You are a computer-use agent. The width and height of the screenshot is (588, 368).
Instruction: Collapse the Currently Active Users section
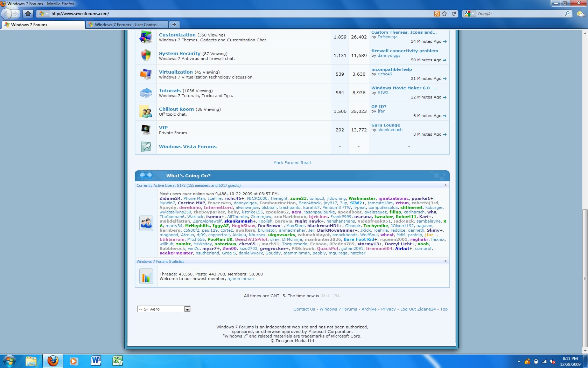click(445, 185)
